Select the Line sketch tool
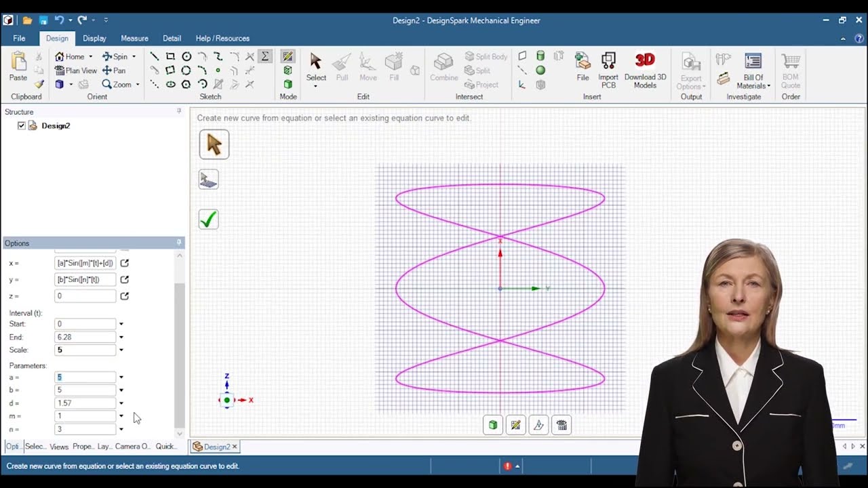Screen dimensions: 868x488 tap(155, 57)
